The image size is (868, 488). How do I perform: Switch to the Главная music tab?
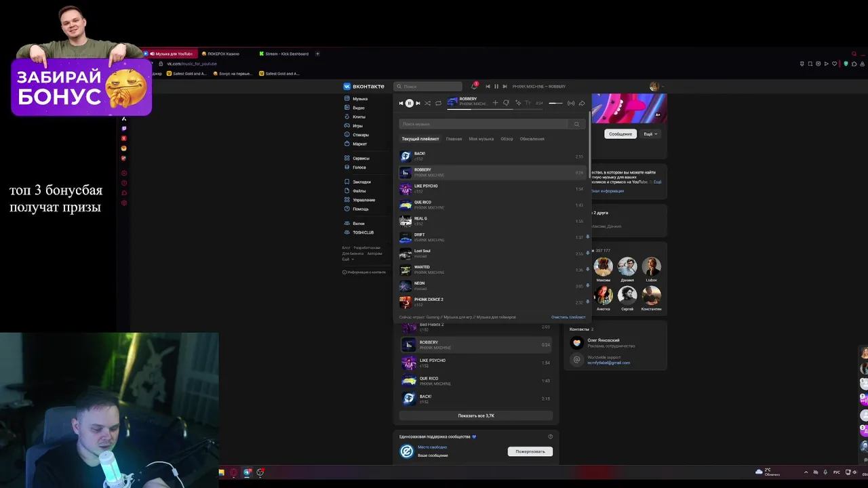click(x=454, y=139)
